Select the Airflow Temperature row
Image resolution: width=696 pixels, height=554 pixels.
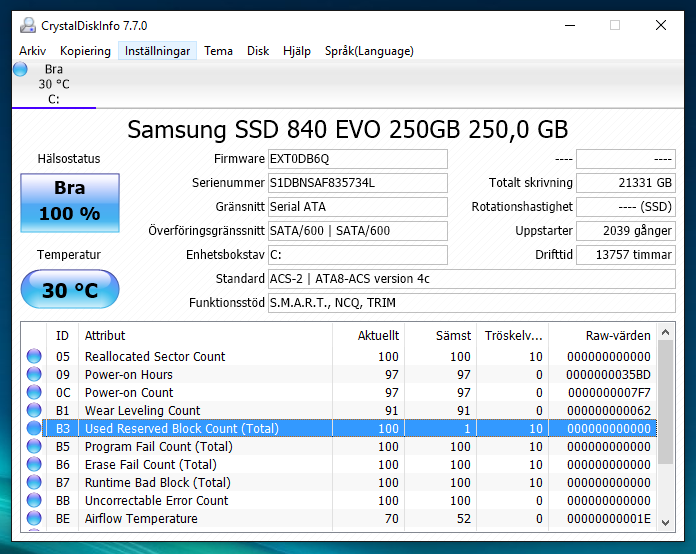pos(339,518)
